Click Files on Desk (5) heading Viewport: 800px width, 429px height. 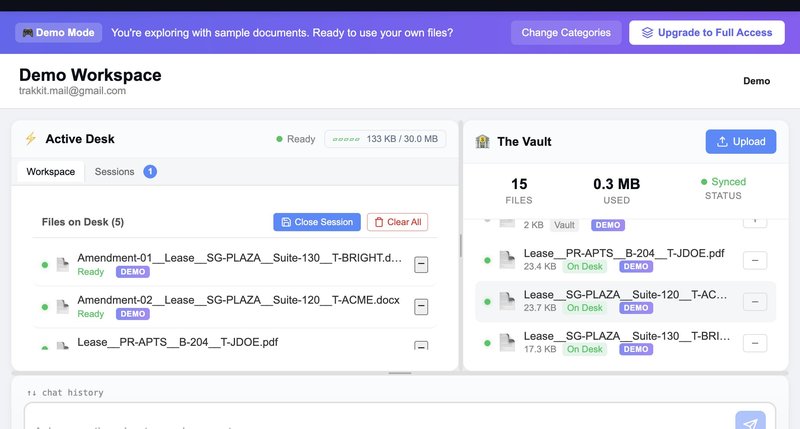[x=83, y=222]
